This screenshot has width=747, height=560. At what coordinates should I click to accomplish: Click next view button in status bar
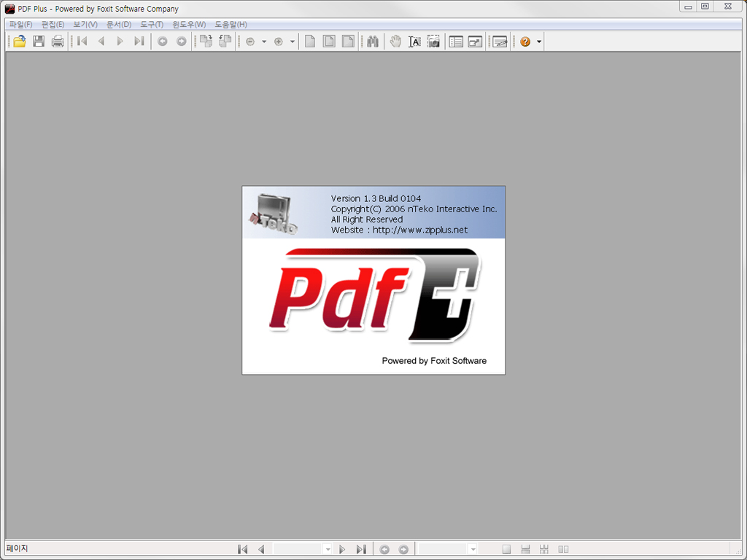tap(403, 550)
